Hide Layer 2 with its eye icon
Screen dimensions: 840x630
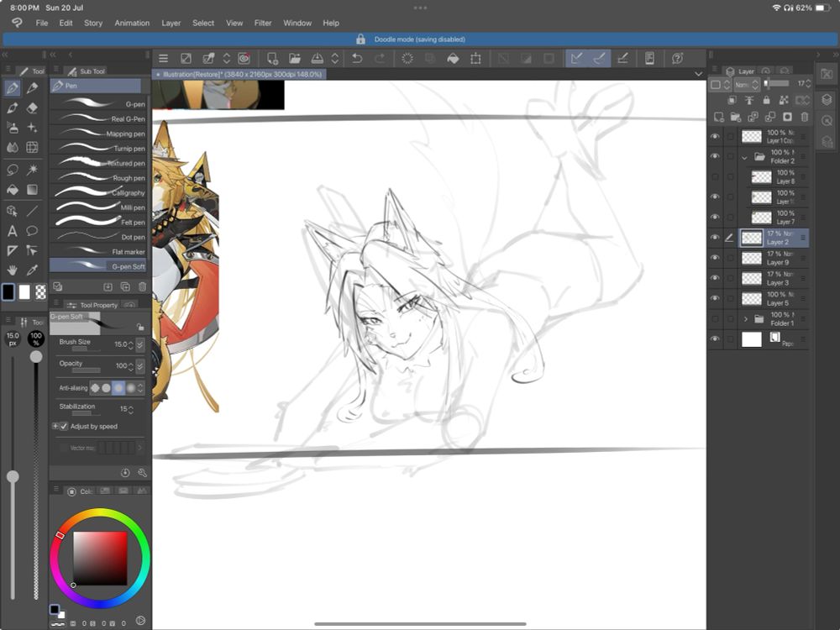[x=715, y=238]
